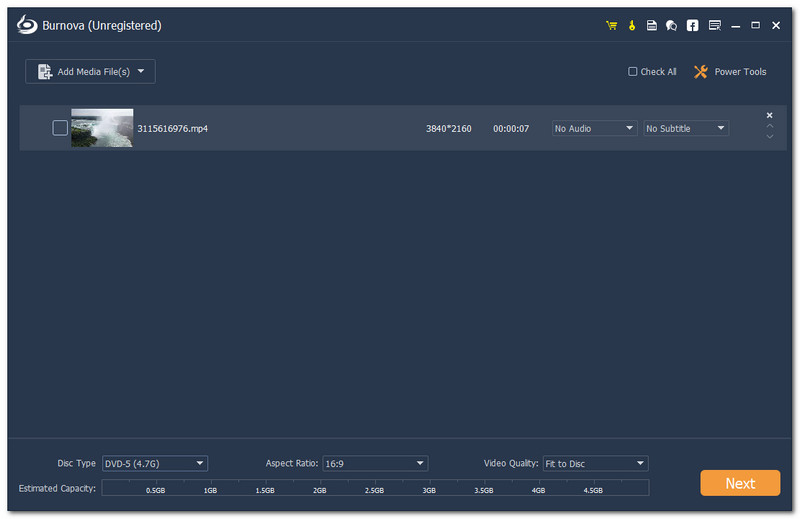Open the menu list icon in title bar

pos(714,25)
